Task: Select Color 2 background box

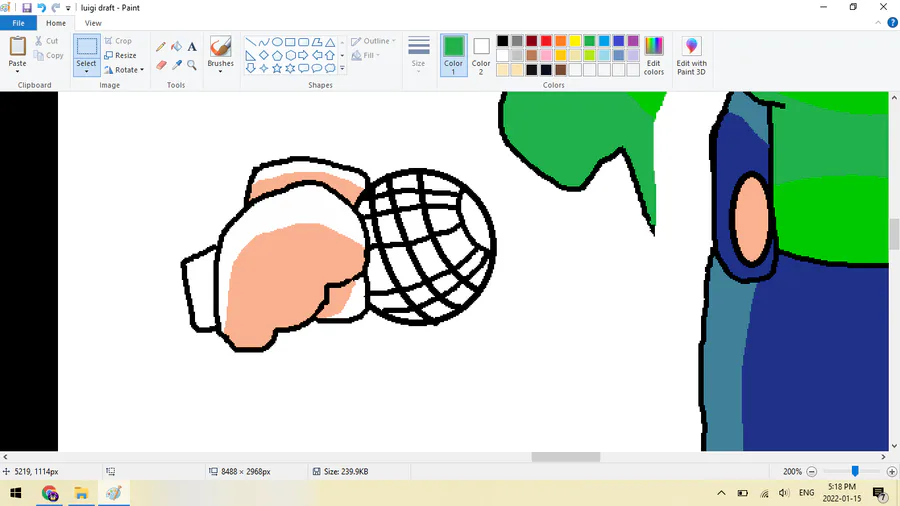Action: coord(481,55)
